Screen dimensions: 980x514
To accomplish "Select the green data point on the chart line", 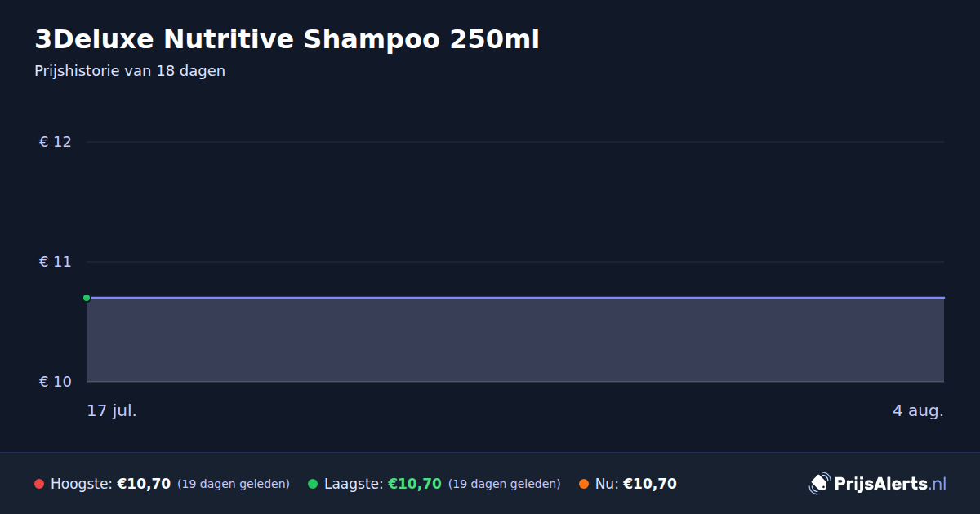I will (x=87, y=298).
